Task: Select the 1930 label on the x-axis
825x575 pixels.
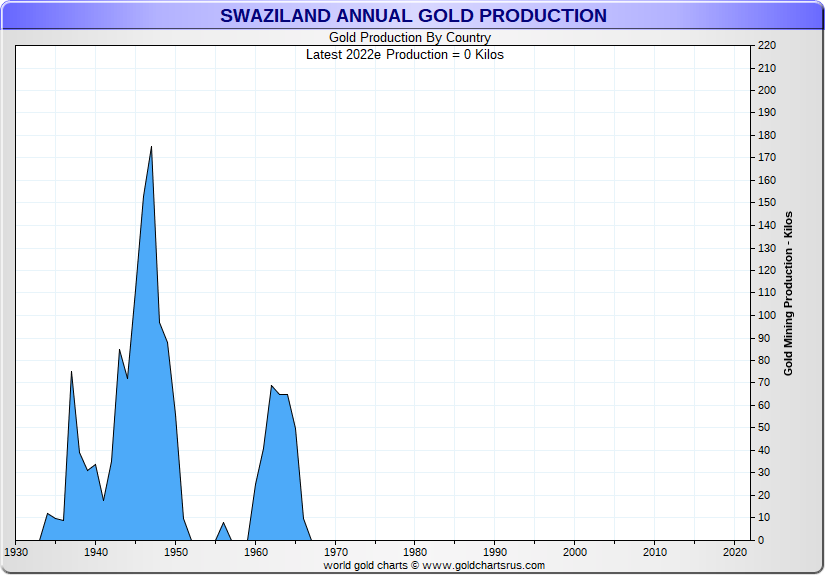Action: (x=16, y=552)
